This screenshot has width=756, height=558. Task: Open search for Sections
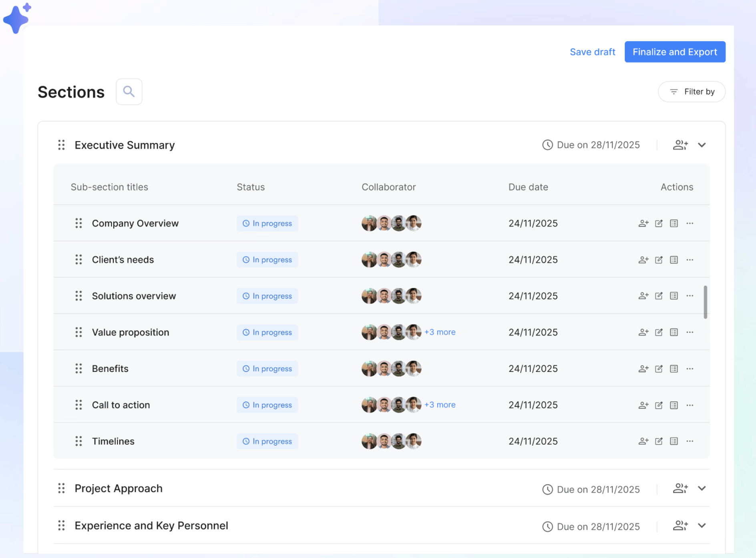(x=129, y=92)
